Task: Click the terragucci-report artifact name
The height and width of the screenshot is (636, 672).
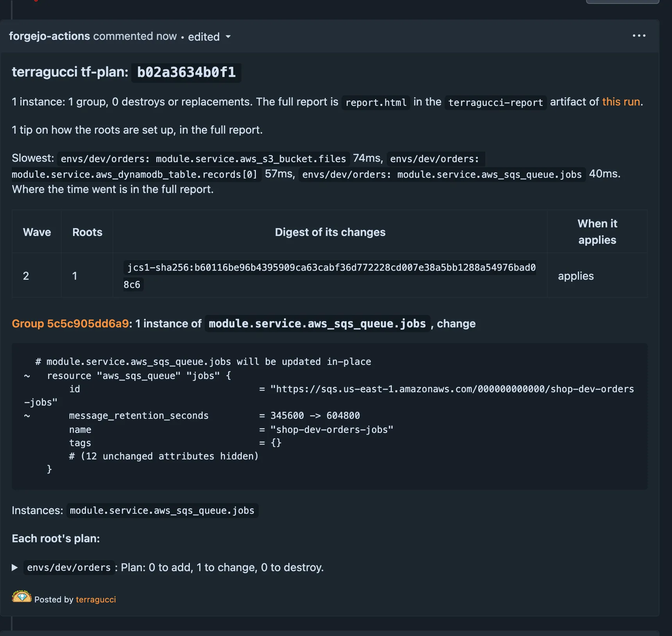Action: 495,102
